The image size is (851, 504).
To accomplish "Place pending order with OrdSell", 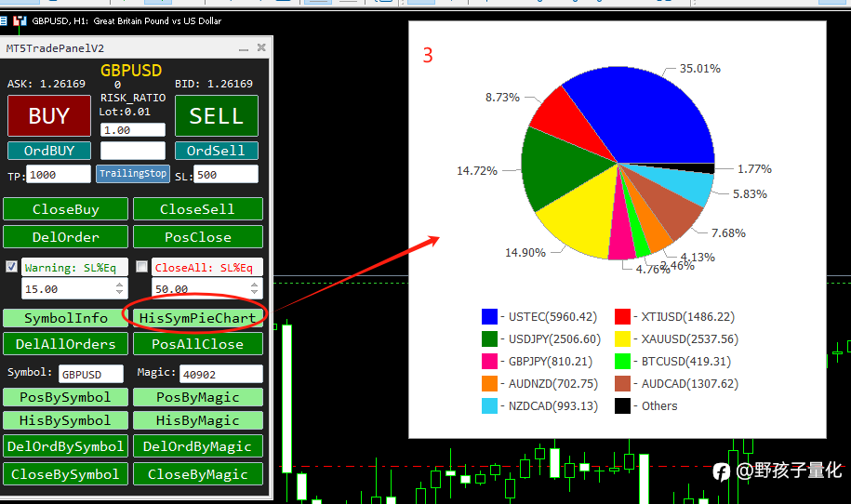I will click(216, 151).
